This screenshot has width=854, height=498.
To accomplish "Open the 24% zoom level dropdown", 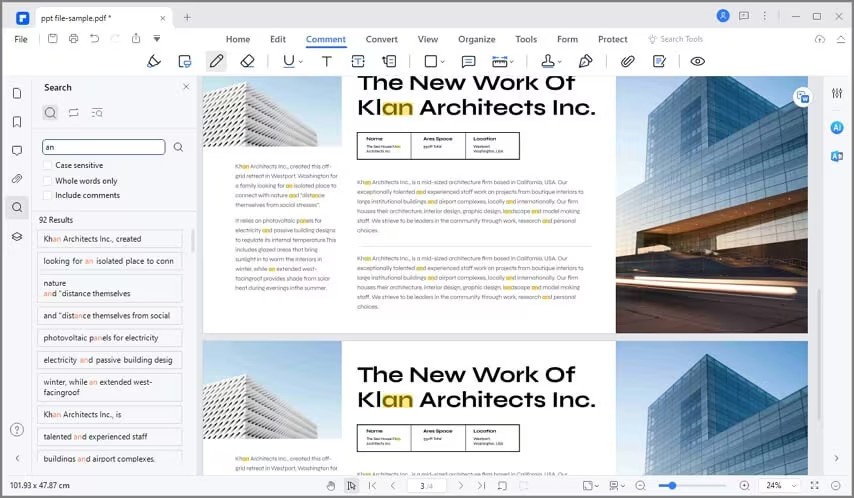I will (794, 485).
